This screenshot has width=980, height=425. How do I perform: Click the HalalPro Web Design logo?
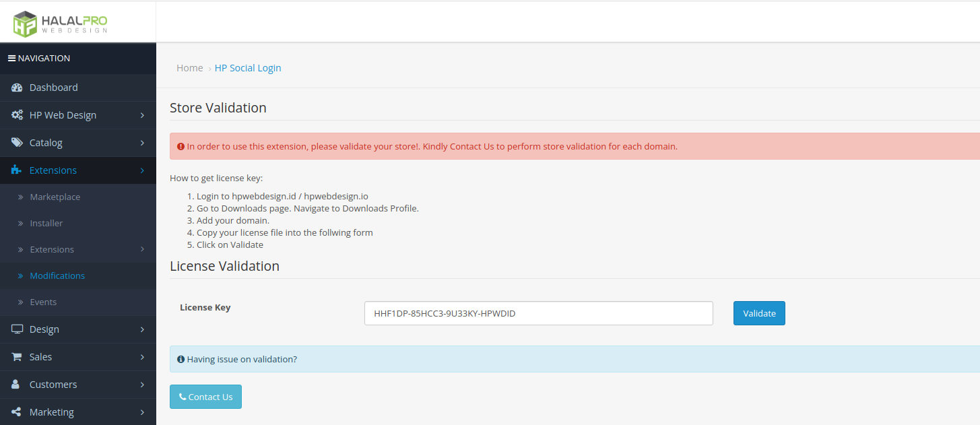coord(60,23)
